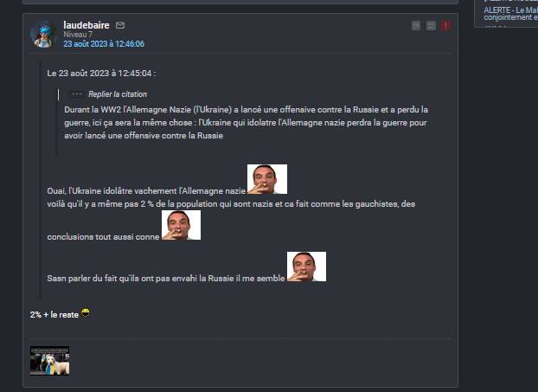Open laudebaire username profile link
The width and height of the screenshot is (538, 392).
tap(86, 25)
